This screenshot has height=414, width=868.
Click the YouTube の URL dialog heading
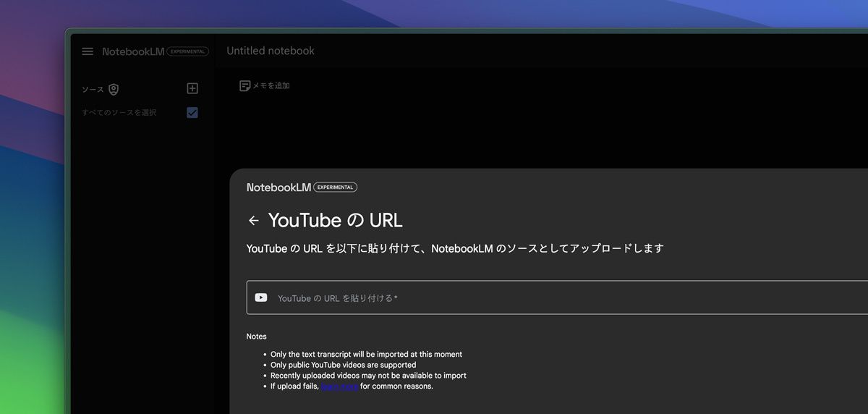point(335,220)
